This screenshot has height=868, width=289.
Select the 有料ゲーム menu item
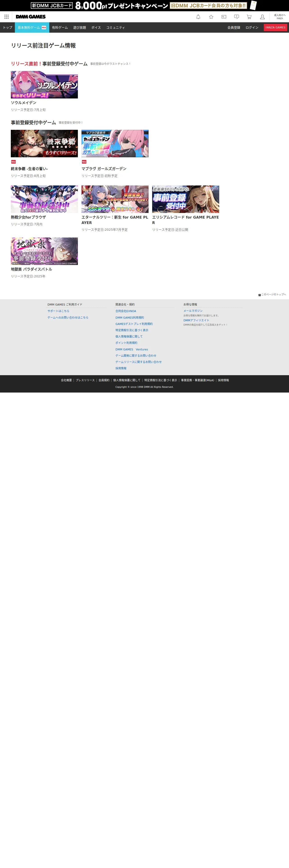tap(60, 28)
